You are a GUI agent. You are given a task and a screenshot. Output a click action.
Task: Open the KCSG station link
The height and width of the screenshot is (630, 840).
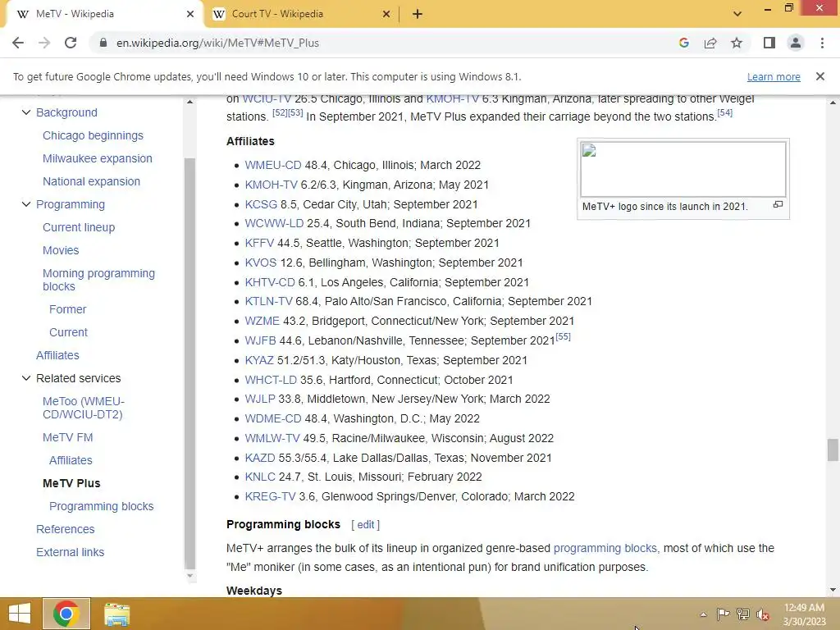pyautogui.click(x=261, y=204)
